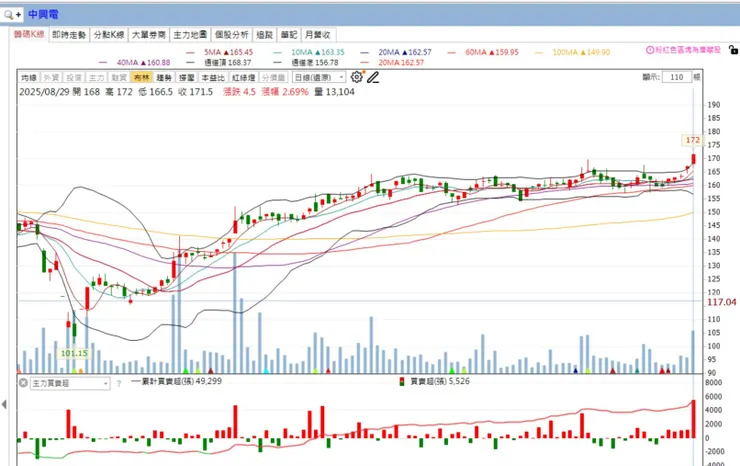
Task: Click the 100MA 149.90 legend entry
Action: point(581,52)
